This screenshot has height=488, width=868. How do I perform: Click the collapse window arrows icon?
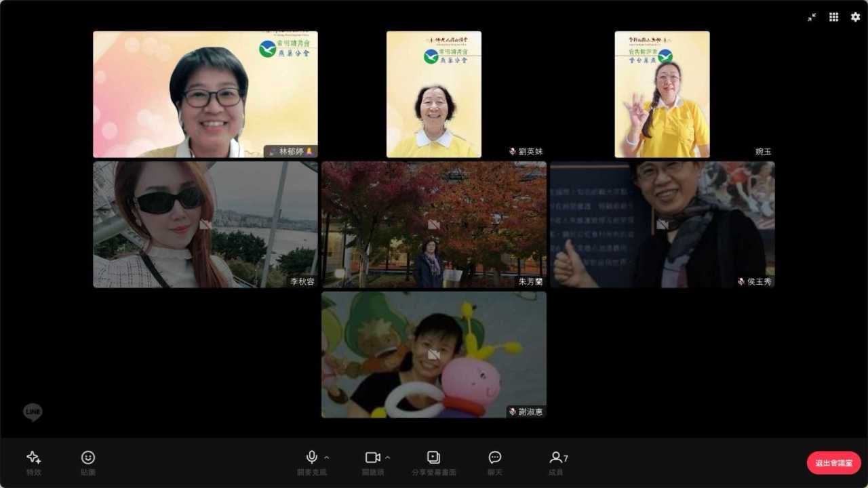(812, 17)
